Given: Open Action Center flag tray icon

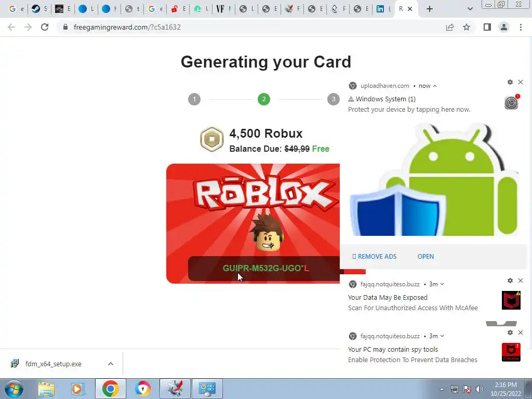Looking at the screenshot, I should click(467, 389).
